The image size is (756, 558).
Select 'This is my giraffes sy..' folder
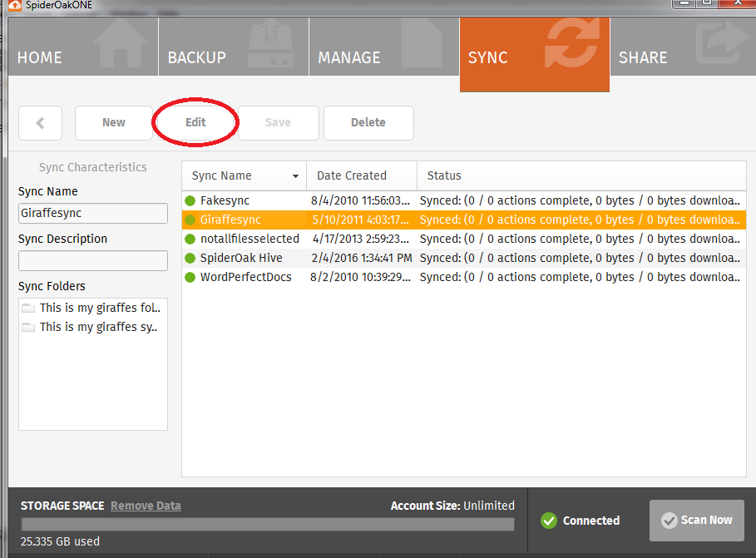click(x=98, y=327)
